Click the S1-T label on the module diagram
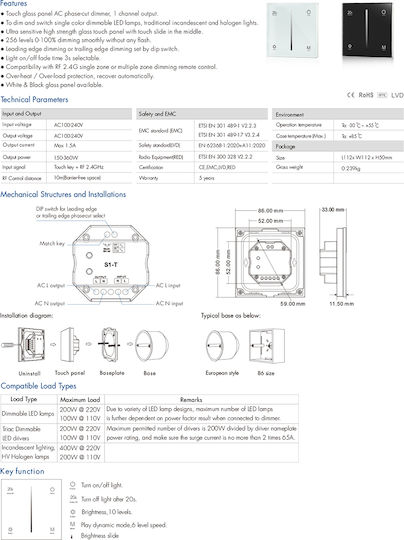Viewport: 404px width, 540px height. click(111, 265)
